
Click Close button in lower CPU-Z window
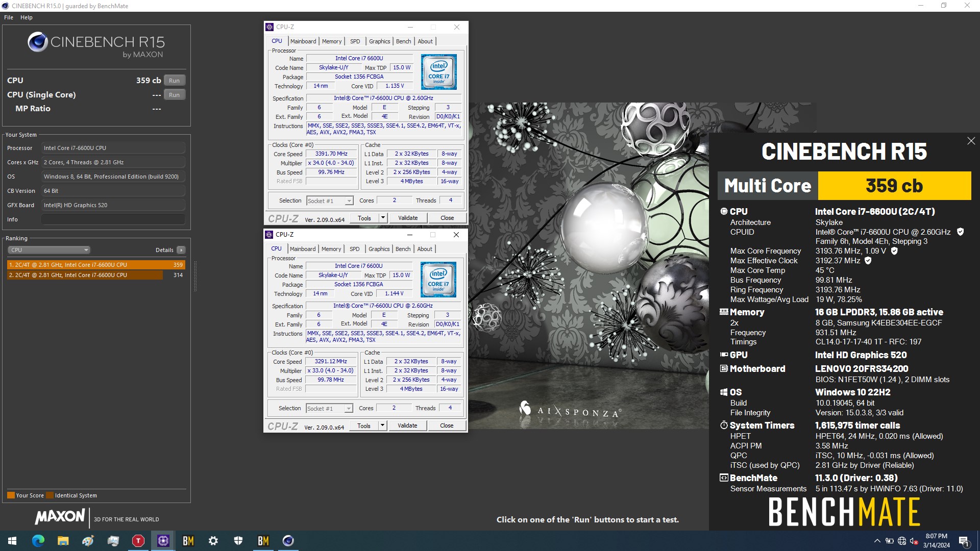coord(447,426)
